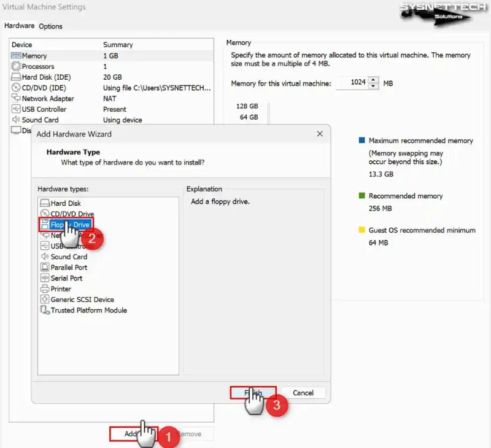This screenshot has height=448, width=491.
Task: Close the Add Hardware Wizard dialog
Action: coord(320,134)
